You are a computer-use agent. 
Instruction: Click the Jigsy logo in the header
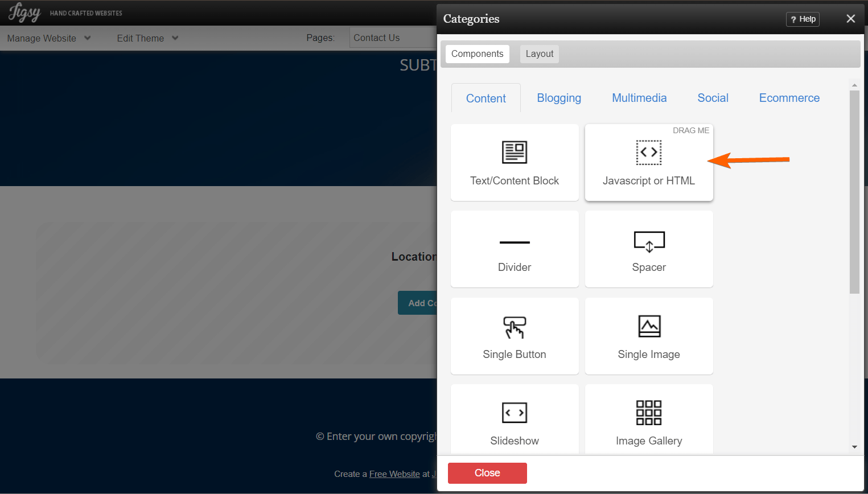(x=23, y=13)
